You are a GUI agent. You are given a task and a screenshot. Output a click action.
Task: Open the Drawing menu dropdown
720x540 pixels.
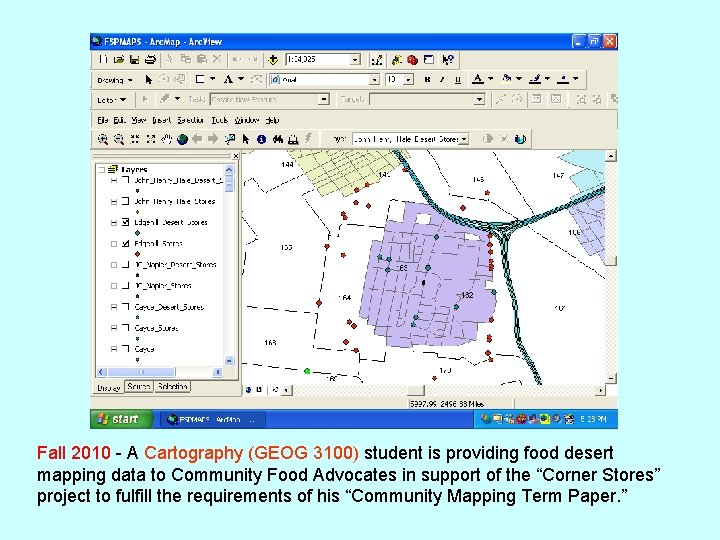(114, 80)
